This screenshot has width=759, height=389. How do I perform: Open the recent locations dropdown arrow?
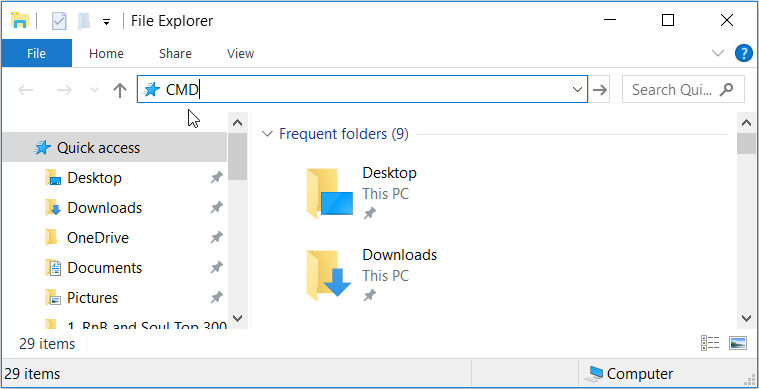coord(95,90)
